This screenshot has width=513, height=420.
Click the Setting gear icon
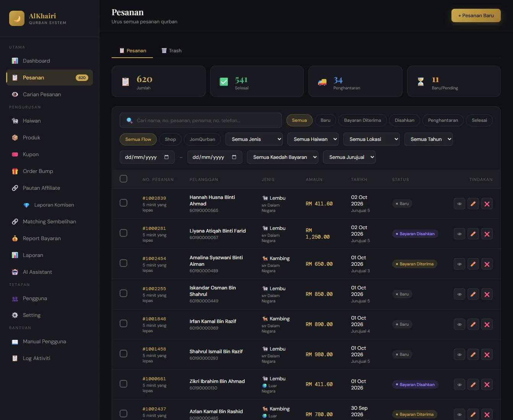(x=15, y=315)
